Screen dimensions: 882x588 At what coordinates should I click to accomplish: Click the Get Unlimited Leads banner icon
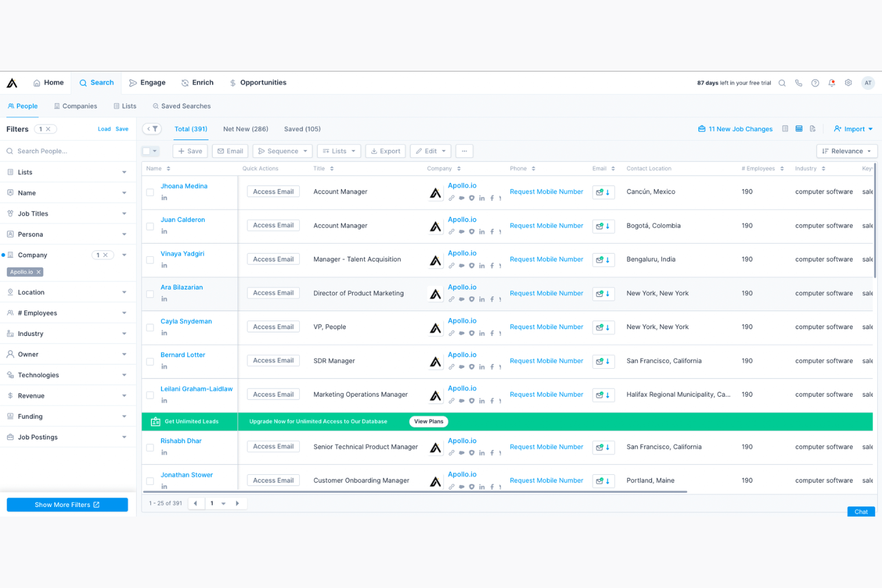tap(156, 422)
